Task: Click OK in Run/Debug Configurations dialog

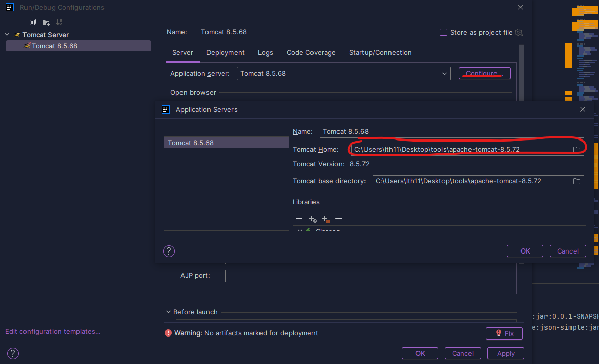Action: pyautogui.click(x=420, y=353)
